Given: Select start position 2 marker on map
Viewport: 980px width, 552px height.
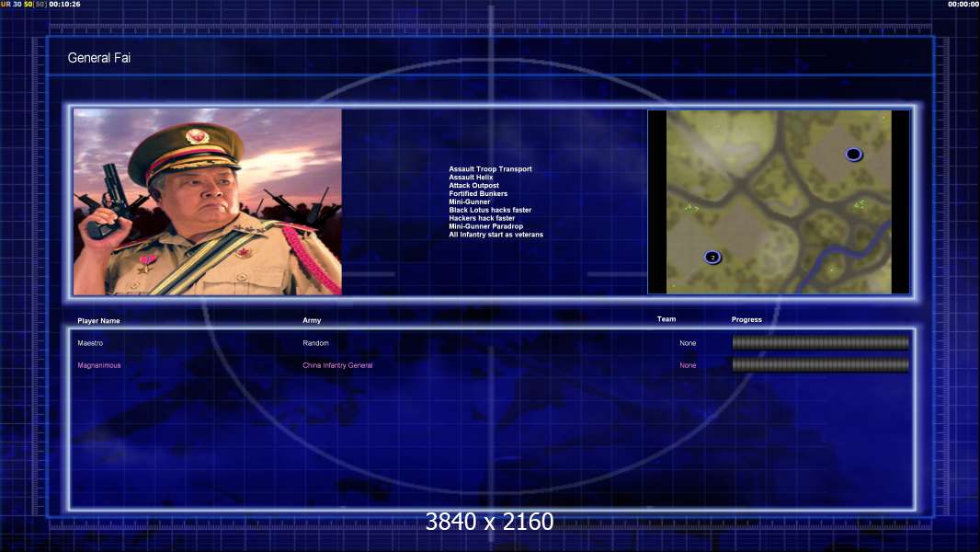Looking at the screenshot, I should 712,257.
